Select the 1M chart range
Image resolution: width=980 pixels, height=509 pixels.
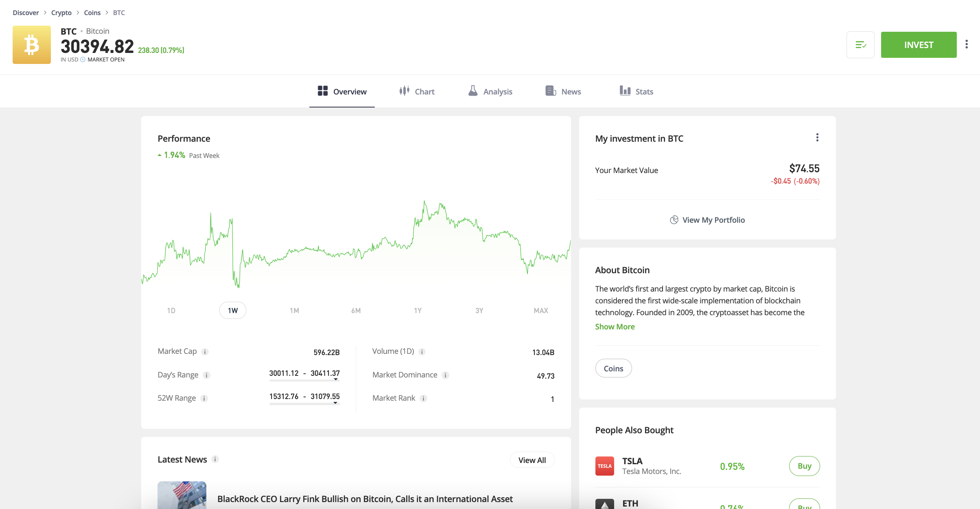pyautogui.click(x=294, y=311)
